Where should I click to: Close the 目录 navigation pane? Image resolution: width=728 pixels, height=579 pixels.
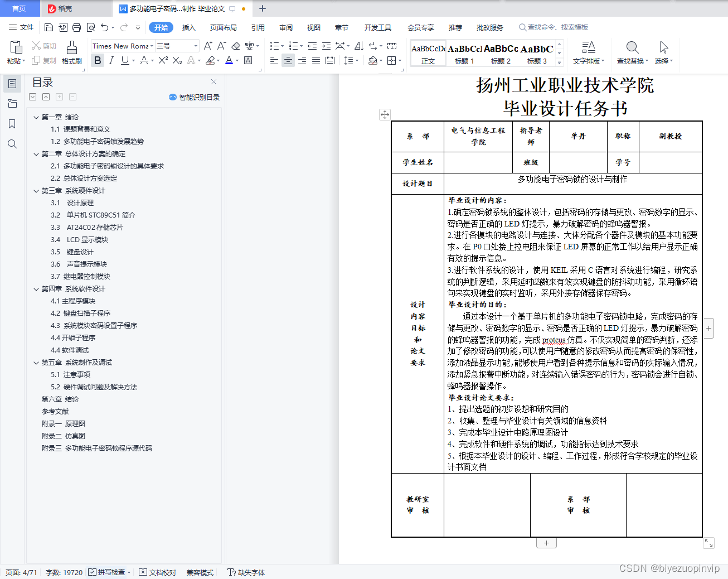coord(213,82)
